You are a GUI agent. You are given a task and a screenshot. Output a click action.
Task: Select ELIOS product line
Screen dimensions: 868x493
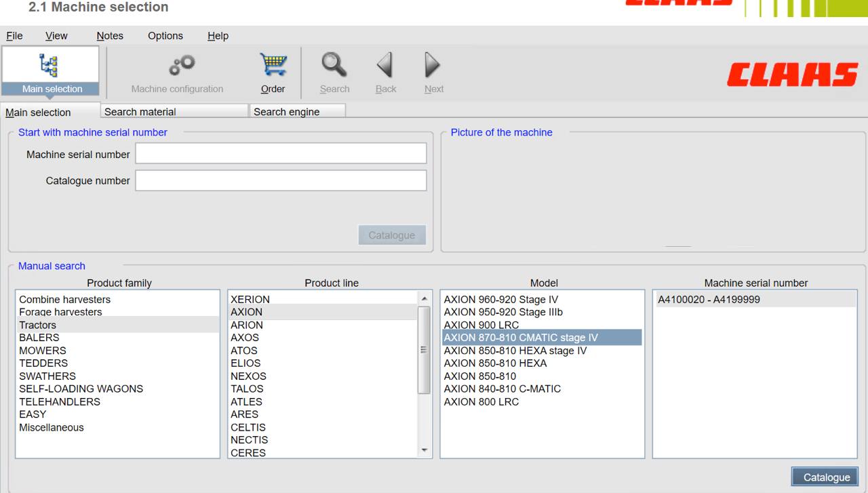point(323,363)
